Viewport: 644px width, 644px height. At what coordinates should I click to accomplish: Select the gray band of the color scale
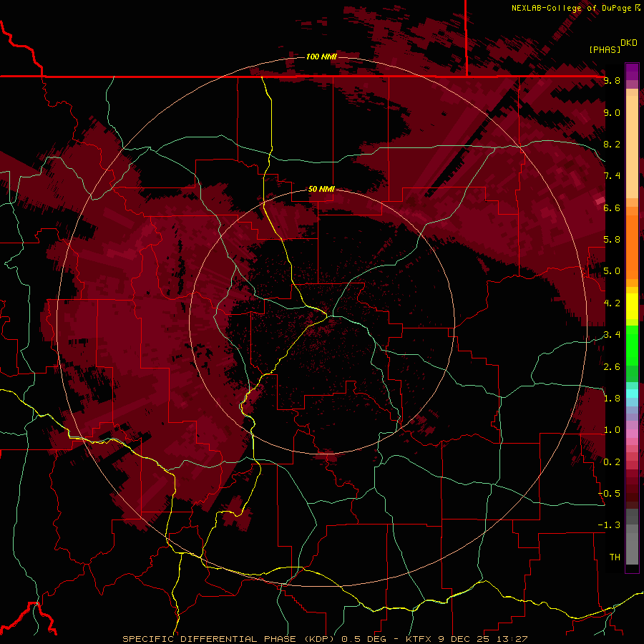[x=632, y=538]
